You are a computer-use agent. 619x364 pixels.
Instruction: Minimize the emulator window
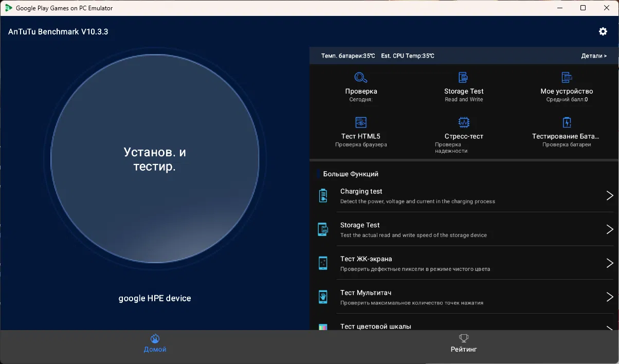pyautogui.click(x=559, y=8)
